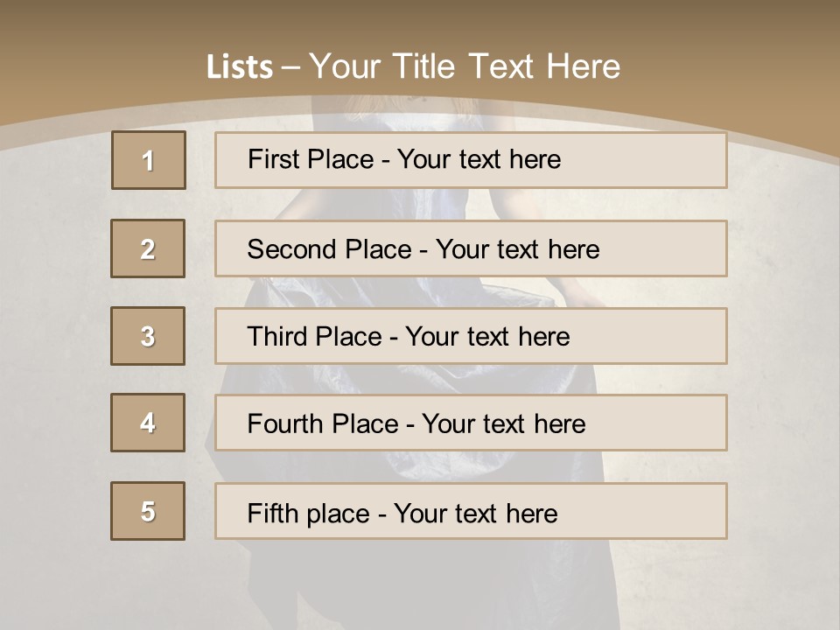Click the text Fourth Place
Screen dimensions: 840x630
click(323, 423)
